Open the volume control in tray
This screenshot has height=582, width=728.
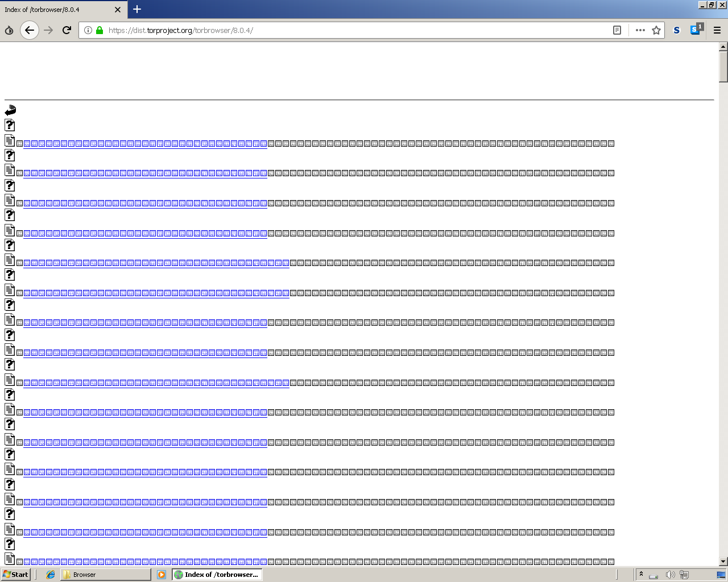pos(670,575)
